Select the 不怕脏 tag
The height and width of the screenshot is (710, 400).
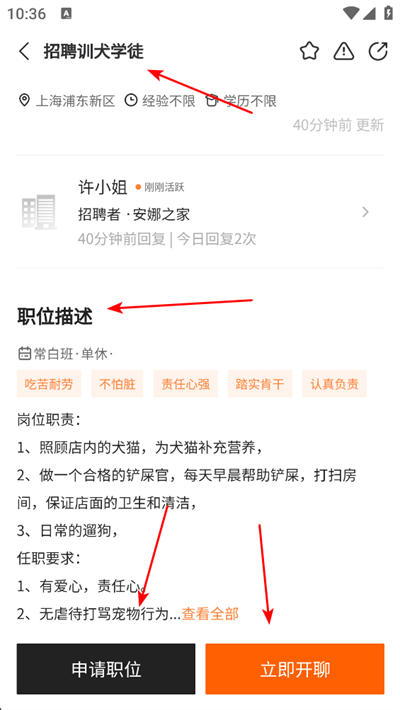click(x=117, y=384)
